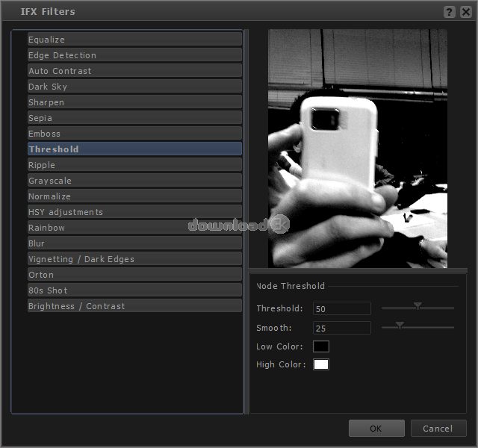478x448 pixels.
Task: Pick the Orton filter
Action: [134, 275]
